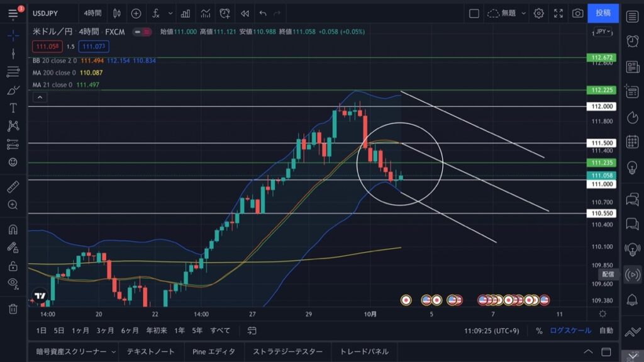This screenshot has width=644, height=362.
Task: Toggle 自動 auto scale
Action: pyautogui.click(x=606, y=331)
